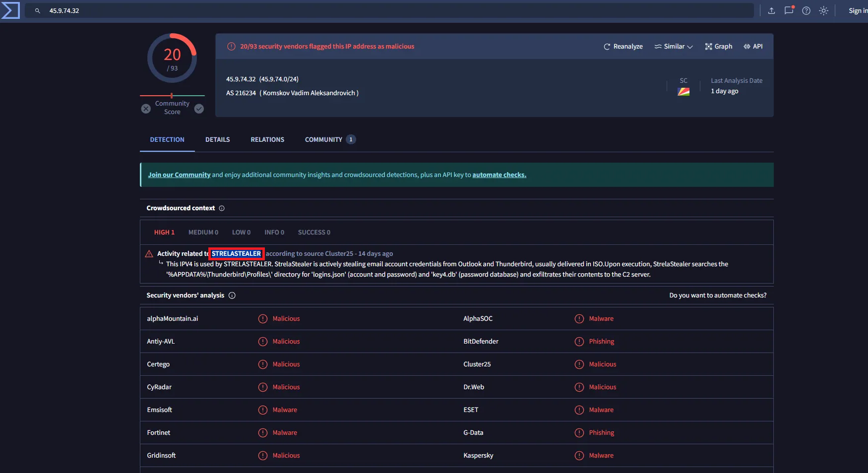Expand the Similar dropdown
The image size is (868, 473).
[673, 47]
